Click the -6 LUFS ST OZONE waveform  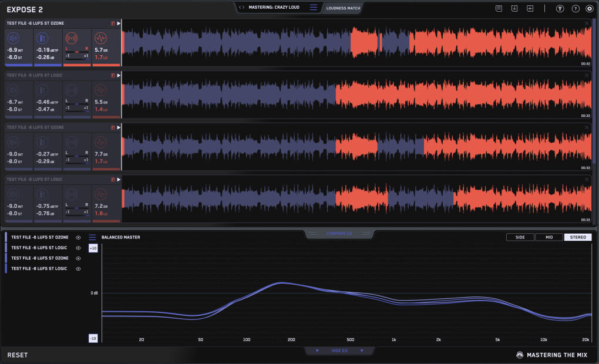coord(357,43)
